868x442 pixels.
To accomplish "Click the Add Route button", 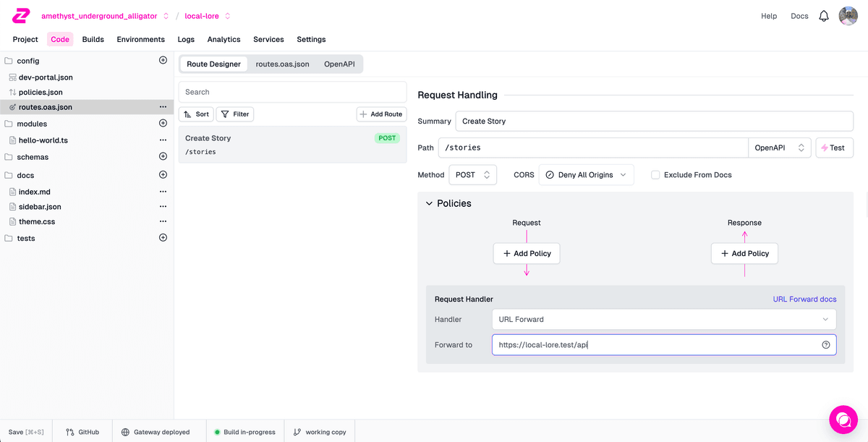I will [381, 114].
